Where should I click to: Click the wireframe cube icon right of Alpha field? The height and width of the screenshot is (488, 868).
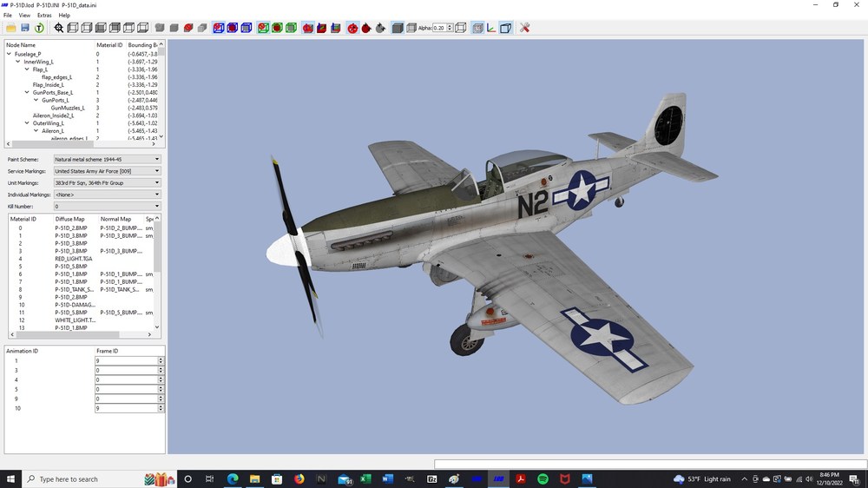point(461,28)
